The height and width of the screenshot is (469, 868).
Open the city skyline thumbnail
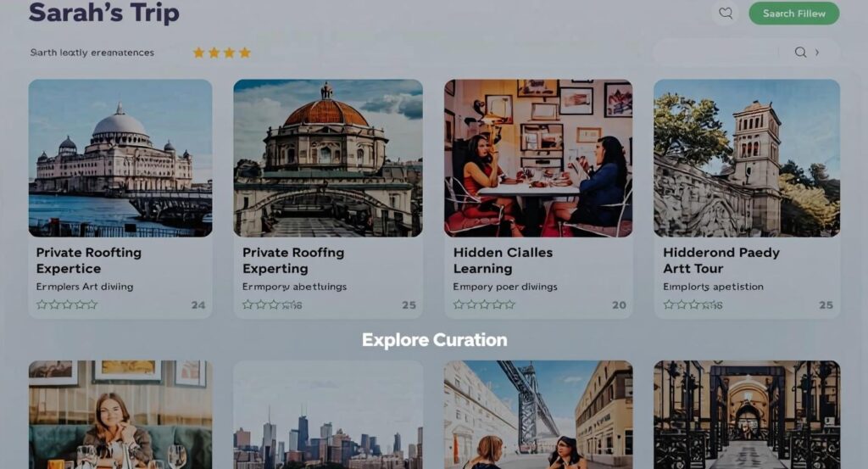tap(328, 415)
